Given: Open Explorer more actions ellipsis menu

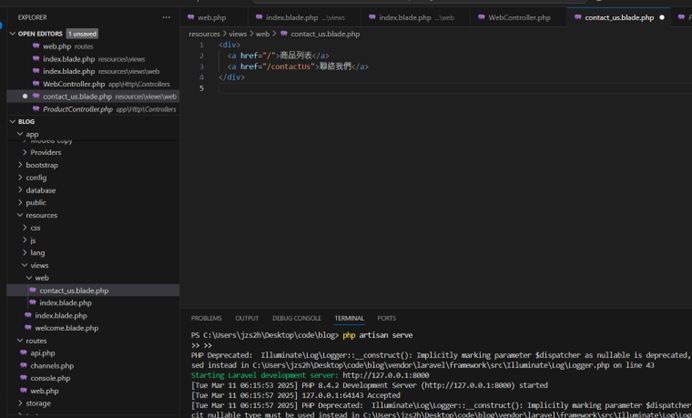Looking at the screenshot, I should click(x=166, y=17).
